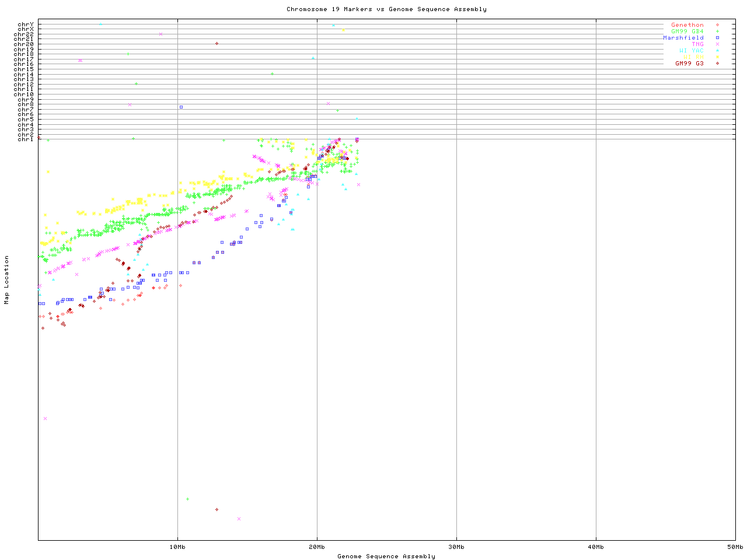Viewport: 747px width, 560px height.
Task: Select the Genethon legend label
Action: pyautogui.click(x=687, y=25)
